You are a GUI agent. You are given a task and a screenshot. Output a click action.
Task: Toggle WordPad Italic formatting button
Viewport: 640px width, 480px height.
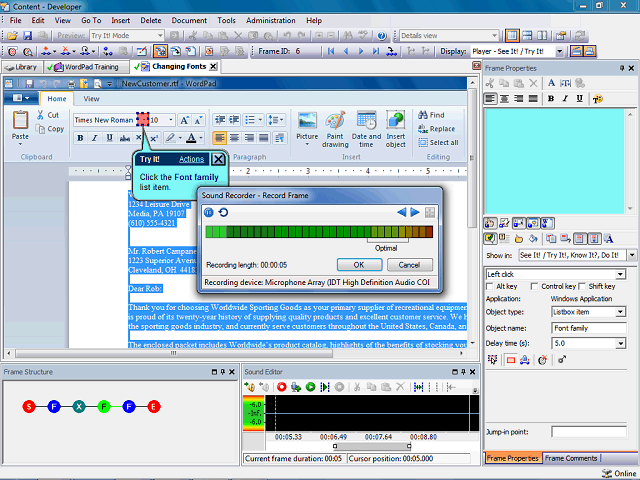click(95, 138)
